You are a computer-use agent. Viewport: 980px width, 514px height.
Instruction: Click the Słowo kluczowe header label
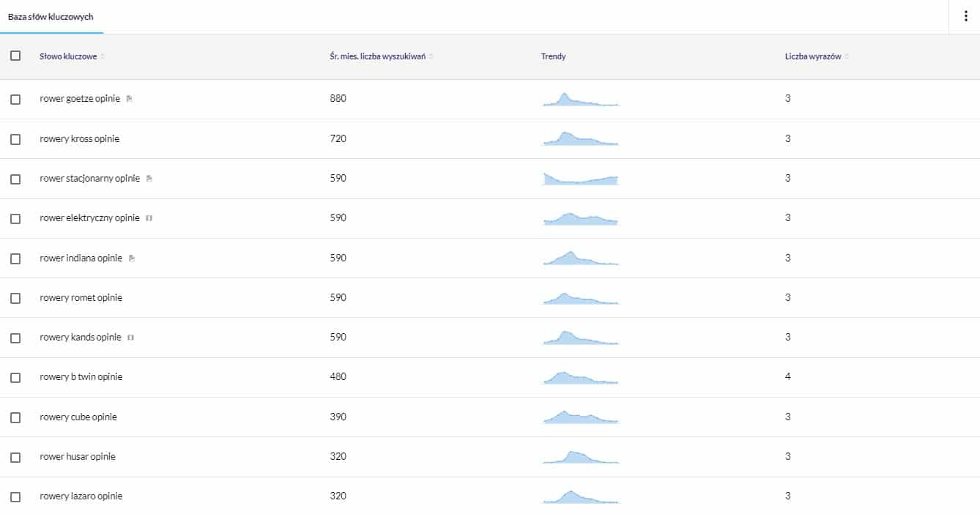68,56
